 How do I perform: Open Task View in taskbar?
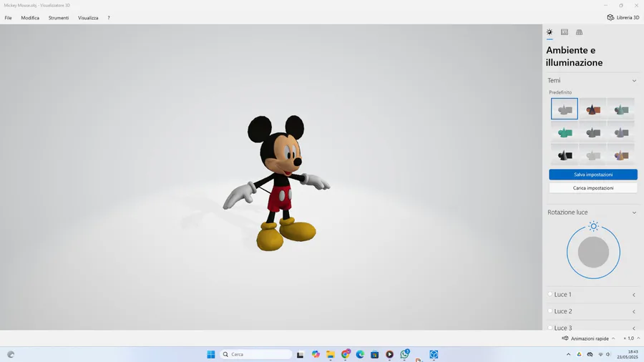click(301, 355)
